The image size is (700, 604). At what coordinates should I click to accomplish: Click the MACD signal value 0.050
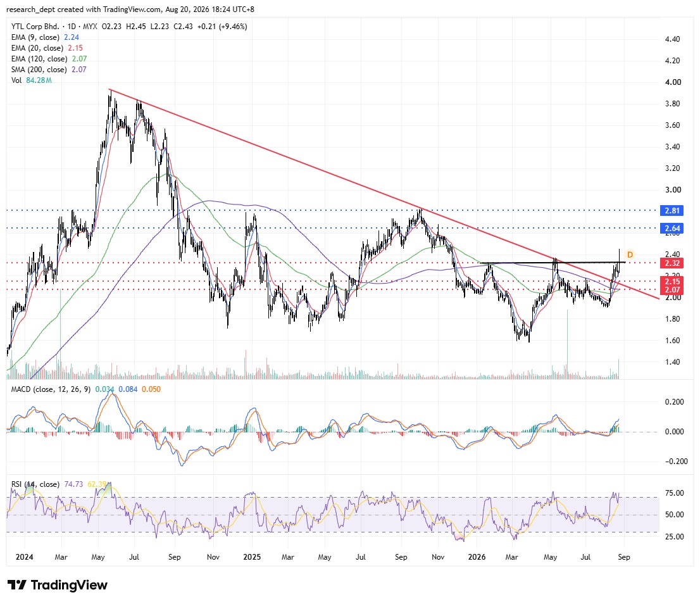151,389
